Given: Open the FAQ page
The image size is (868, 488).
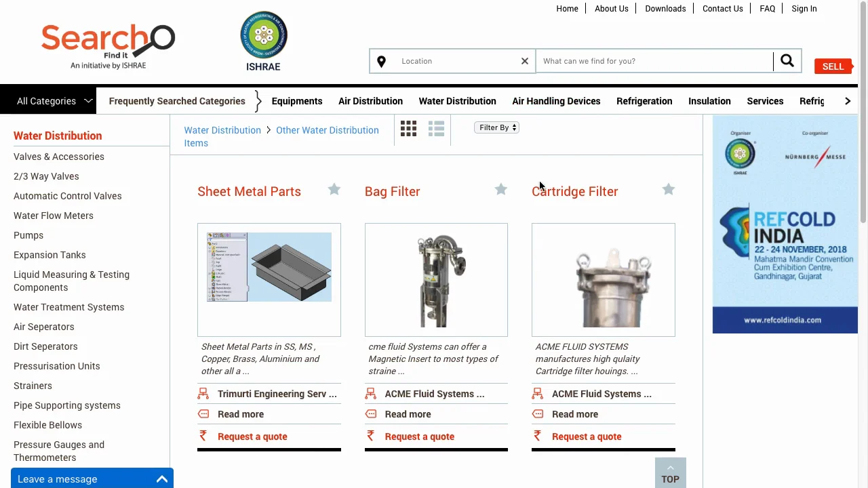Looking at the screenshot, I should tap(768, 9).
